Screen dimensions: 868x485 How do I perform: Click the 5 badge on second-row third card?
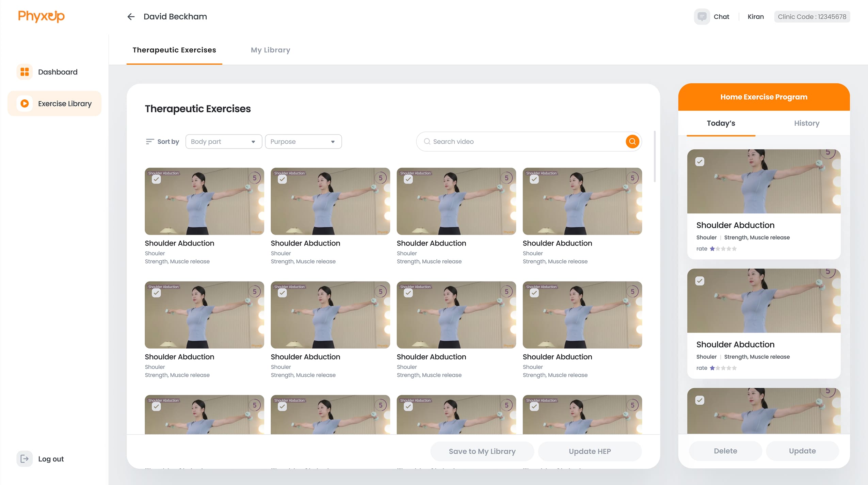pos(507,292)
